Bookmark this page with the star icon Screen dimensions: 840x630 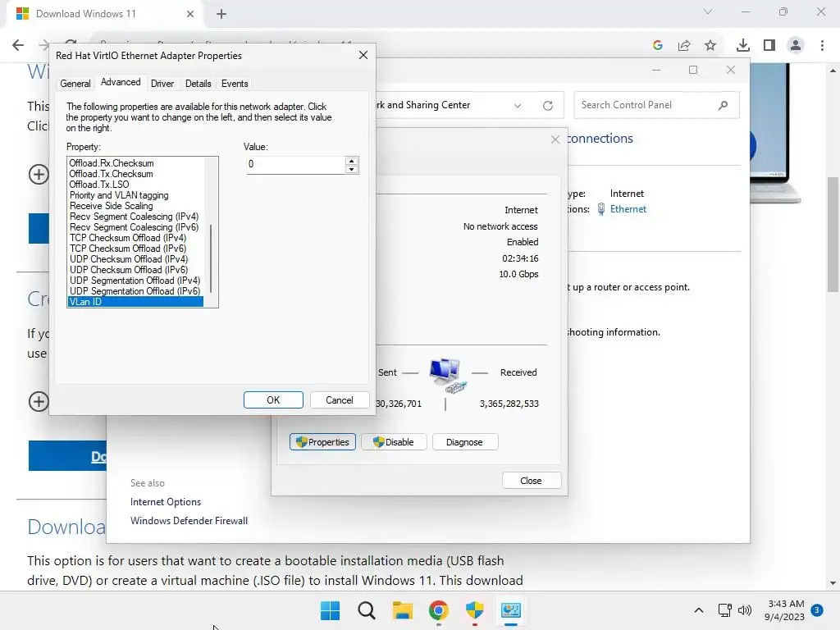[710, 46]
